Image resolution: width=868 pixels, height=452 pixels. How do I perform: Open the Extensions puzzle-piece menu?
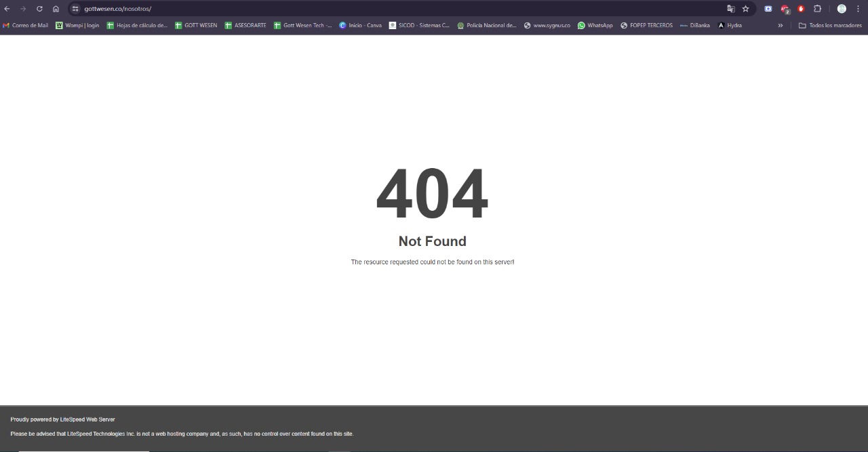(x=817, y=9)
